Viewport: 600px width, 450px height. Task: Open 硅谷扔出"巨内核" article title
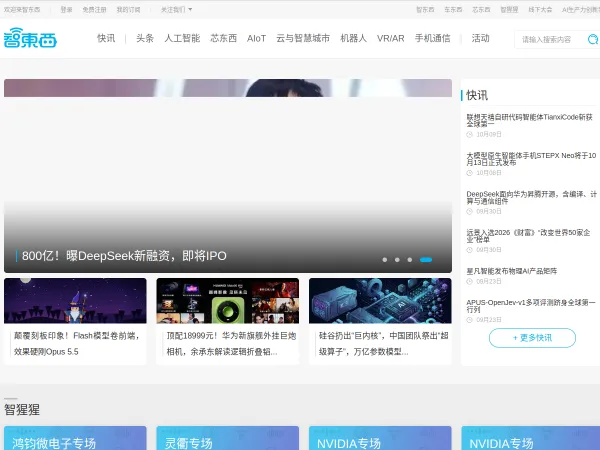pos(383,343)
